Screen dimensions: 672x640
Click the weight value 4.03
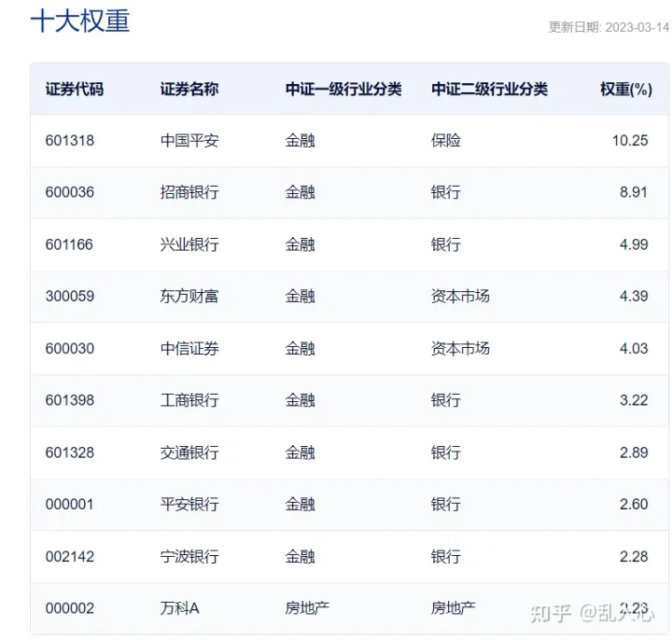(x=634, y=349)
